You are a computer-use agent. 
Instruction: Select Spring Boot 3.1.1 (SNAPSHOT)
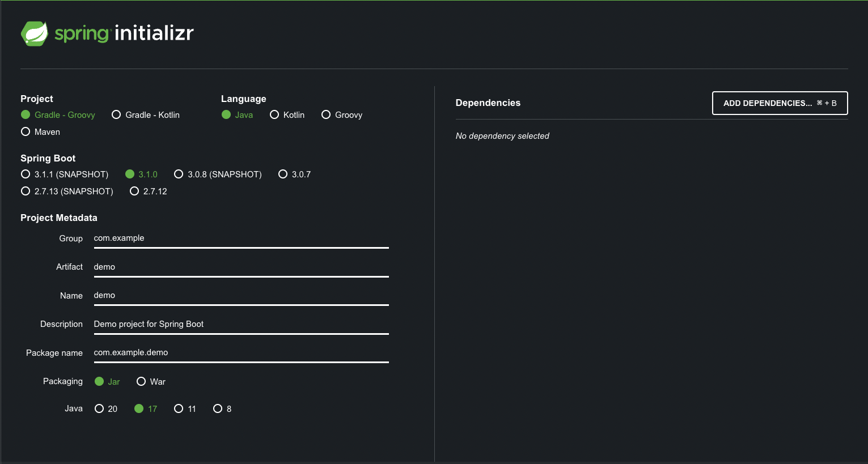(x=65, y=174)
